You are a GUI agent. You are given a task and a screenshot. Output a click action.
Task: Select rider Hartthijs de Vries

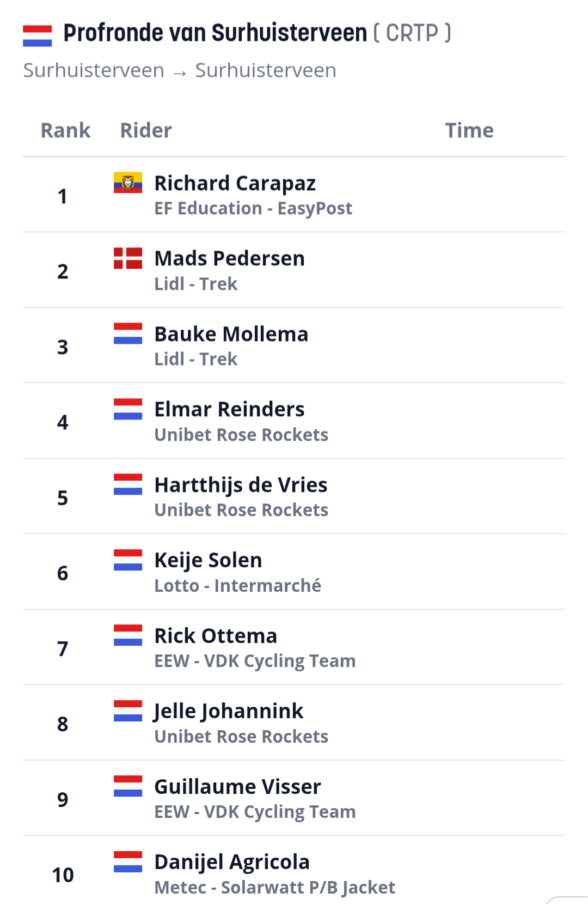(x=241, y=485)
